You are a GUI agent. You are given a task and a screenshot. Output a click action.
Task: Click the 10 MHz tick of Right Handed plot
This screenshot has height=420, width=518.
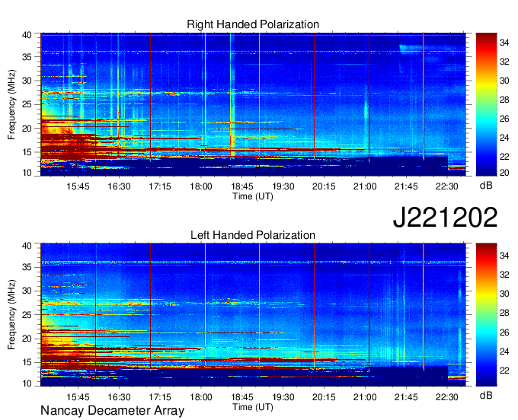27,173
